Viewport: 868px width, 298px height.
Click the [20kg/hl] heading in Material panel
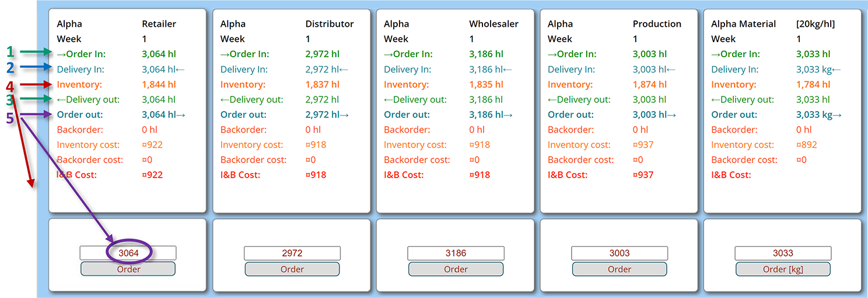tap(815, 24)
